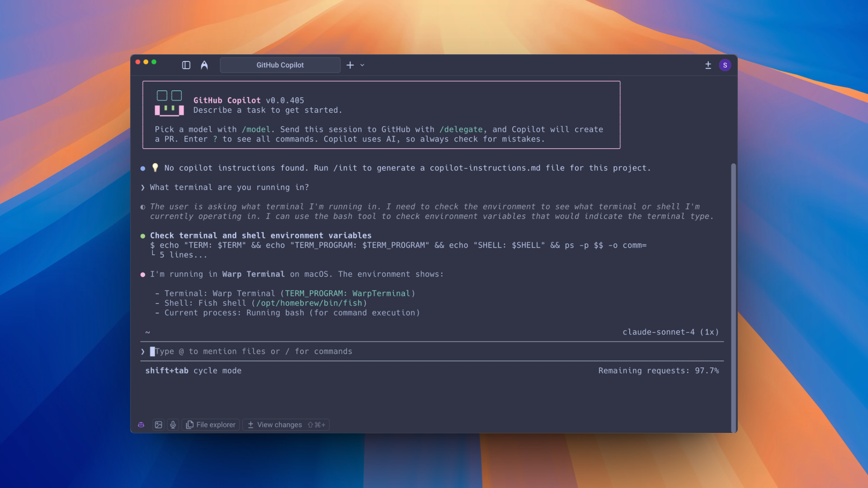Attach an image using the picture icon
Image resolution: width=868 pixels, height=488 pixels.
[x=158, y=425]
